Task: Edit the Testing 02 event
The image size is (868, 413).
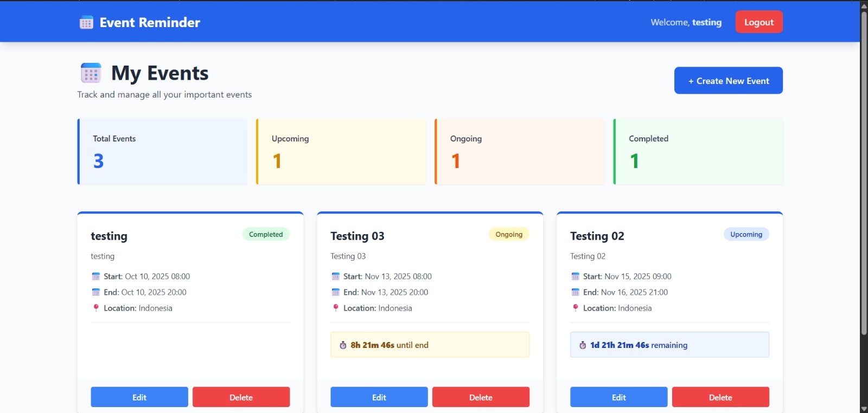Action: pyautogui.click(x=618, y=397)
